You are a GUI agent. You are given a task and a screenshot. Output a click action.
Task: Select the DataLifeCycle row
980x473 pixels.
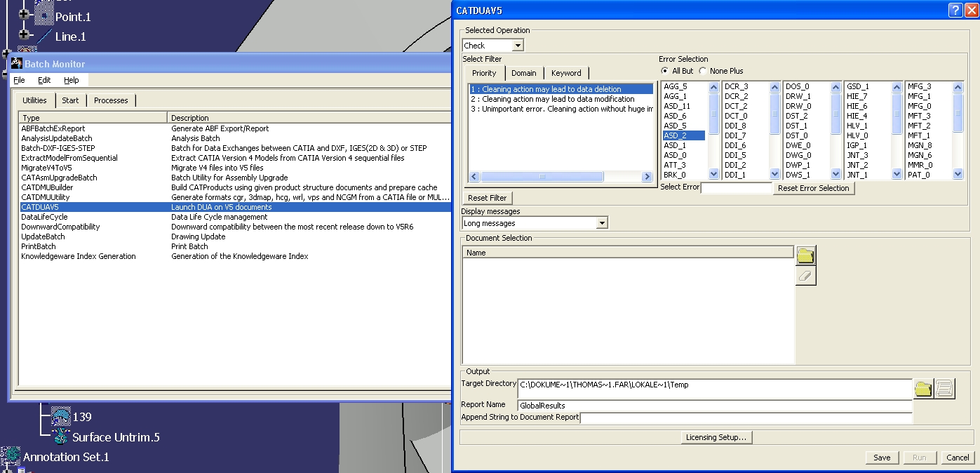point(234,217)
